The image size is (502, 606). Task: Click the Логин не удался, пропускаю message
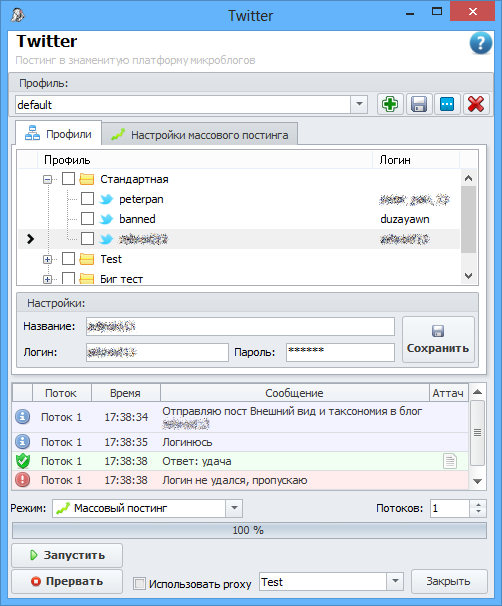point(235,480)
